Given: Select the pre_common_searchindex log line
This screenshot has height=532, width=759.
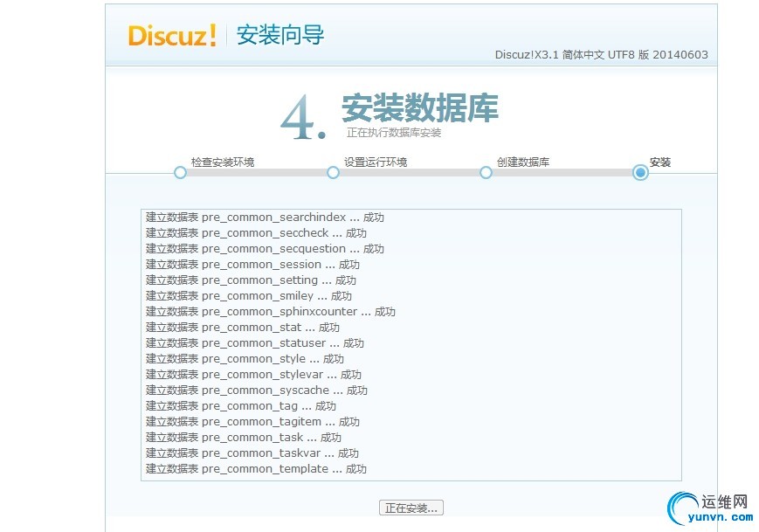Looking at the screenshot, I should point(265,218).
